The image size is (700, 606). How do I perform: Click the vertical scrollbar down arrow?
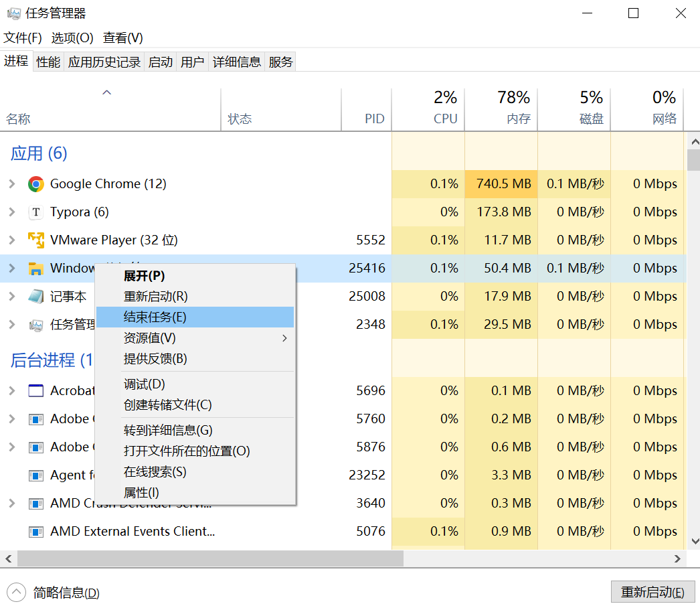(695, 541)
